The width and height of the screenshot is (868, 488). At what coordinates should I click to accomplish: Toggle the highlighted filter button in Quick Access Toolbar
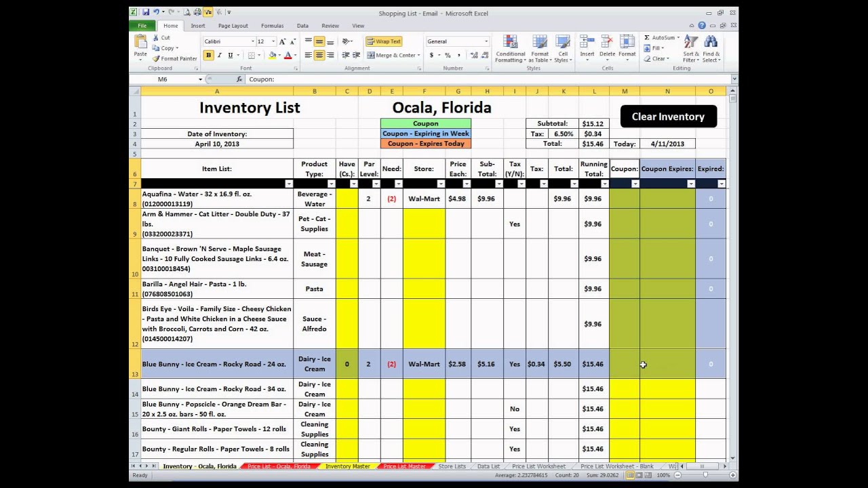[x=208, y=12]
